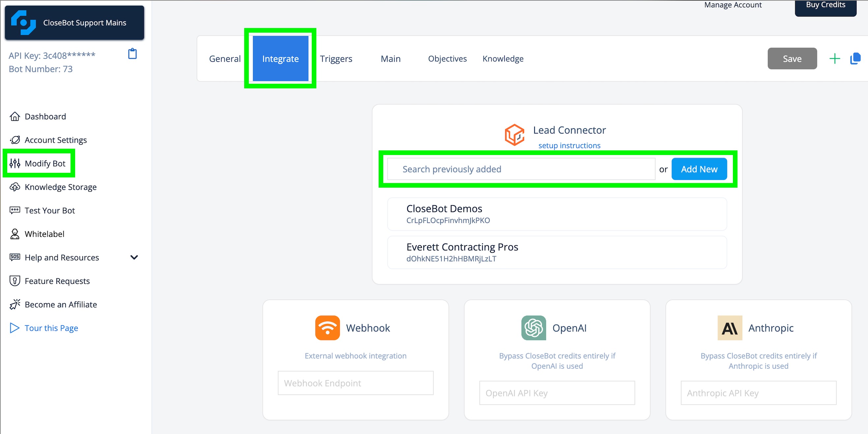Open Become an Affiliate page

61,304
